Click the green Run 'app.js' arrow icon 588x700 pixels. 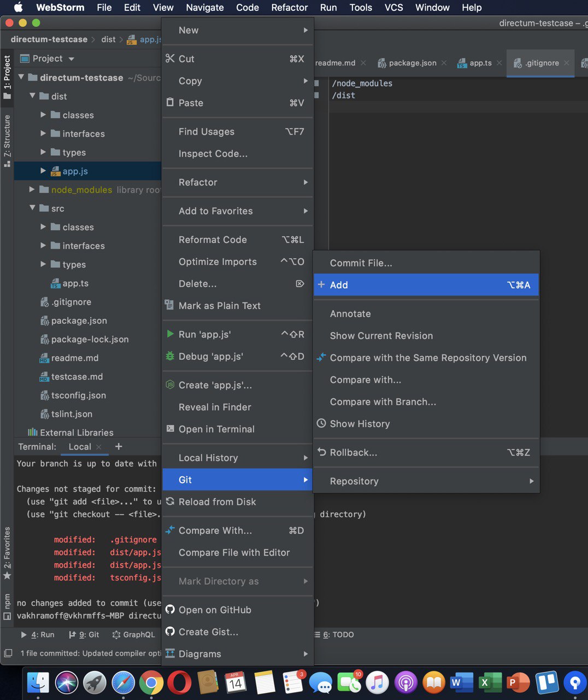click(x=170, y=334)
